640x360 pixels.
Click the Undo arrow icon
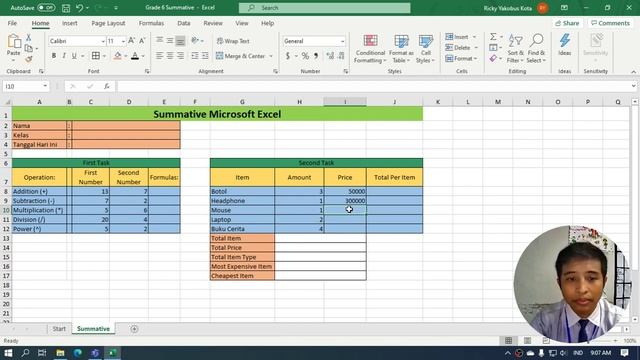(x=80, y=8)
